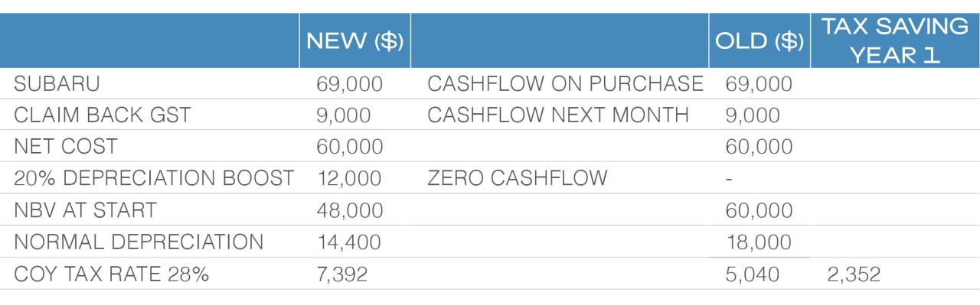This screenshot has height=305, width=980.
Task: Select the NORMAL DEPRECIATION row label
Action: coord(139,242)
